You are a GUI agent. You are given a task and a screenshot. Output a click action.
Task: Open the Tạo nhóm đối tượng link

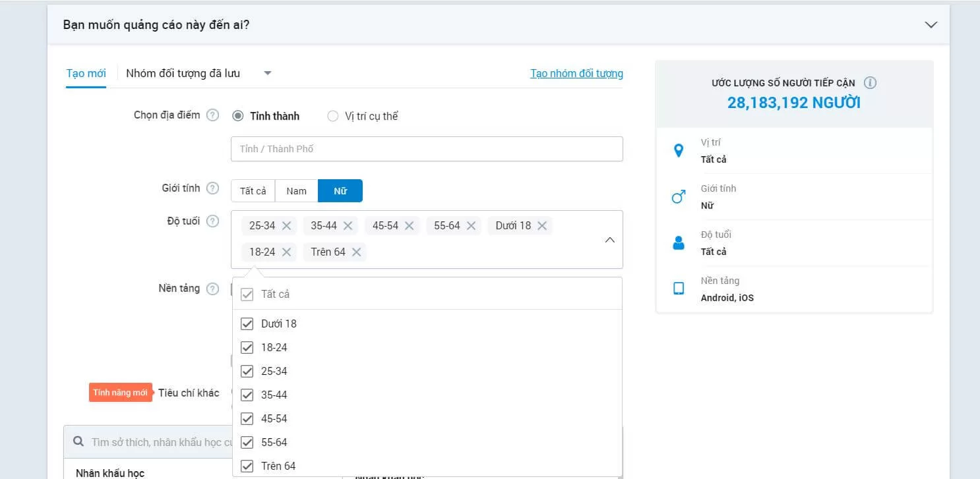(576, 73)
